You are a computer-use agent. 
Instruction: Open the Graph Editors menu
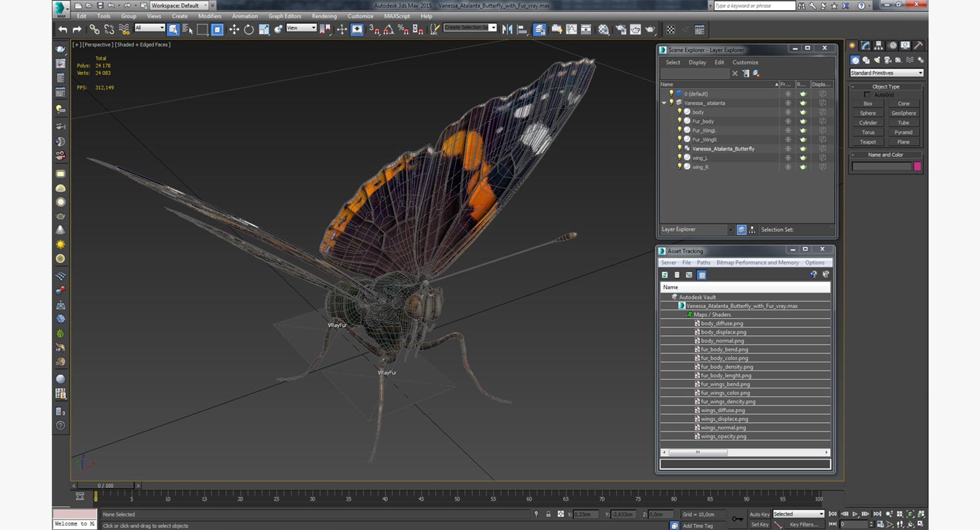point(285,16)
